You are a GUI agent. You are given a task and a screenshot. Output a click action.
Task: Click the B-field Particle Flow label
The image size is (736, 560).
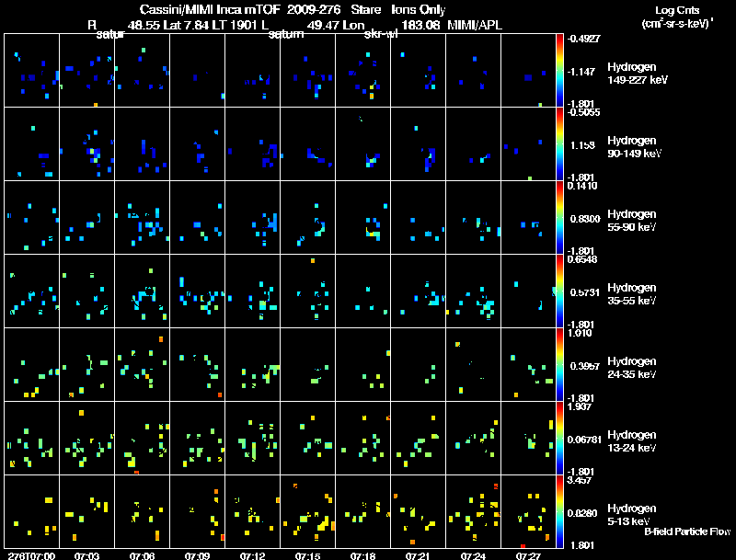point(687,531)
